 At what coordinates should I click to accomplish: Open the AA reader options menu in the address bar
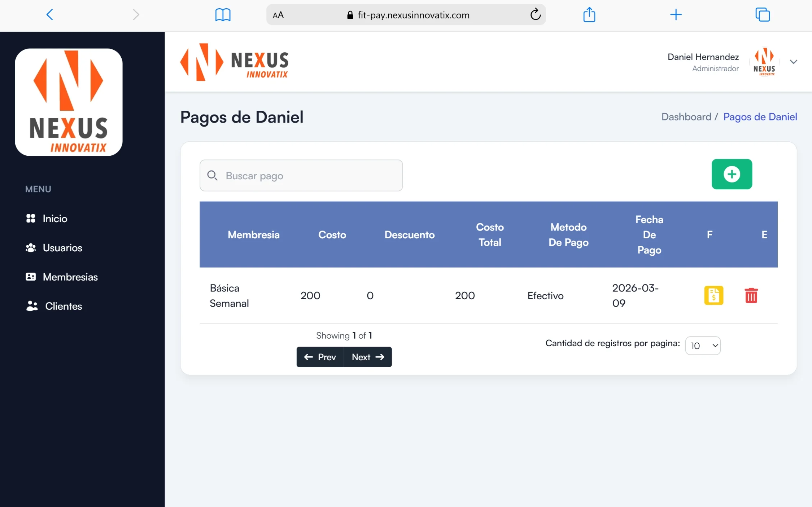278,15
